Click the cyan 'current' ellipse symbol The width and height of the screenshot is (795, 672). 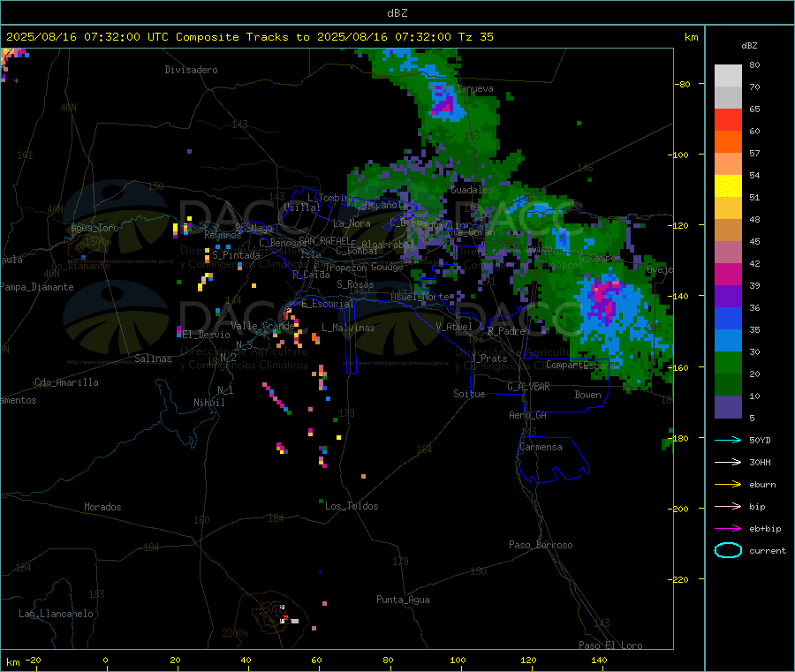coord(728,550)
